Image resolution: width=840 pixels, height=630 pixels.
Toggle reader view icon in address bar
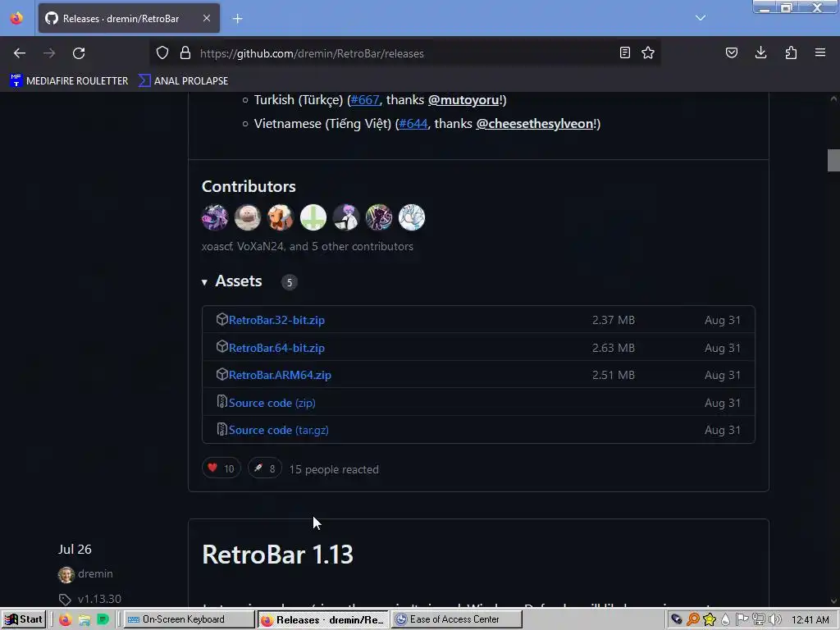(624, 52)
